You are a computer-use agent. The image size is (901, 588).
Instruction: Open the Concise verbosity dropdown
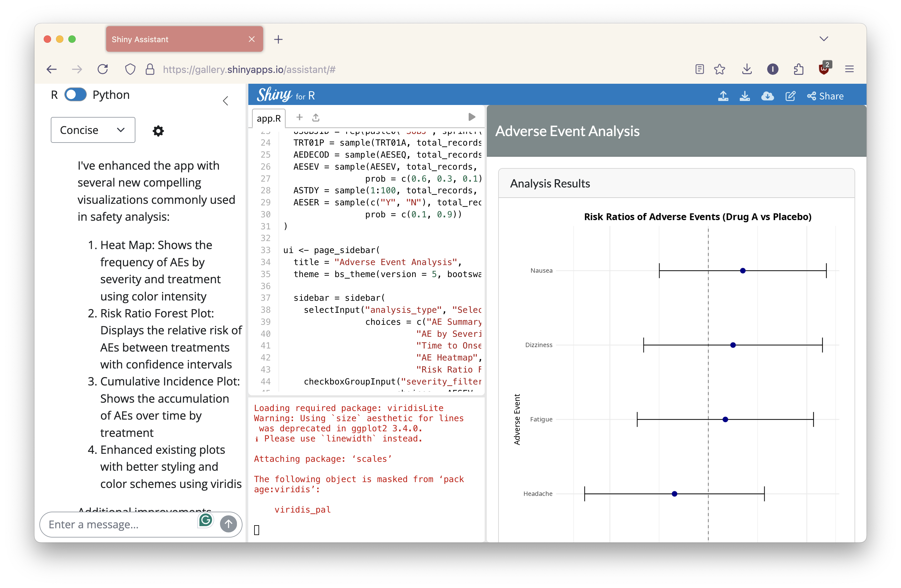click(93, 130)
